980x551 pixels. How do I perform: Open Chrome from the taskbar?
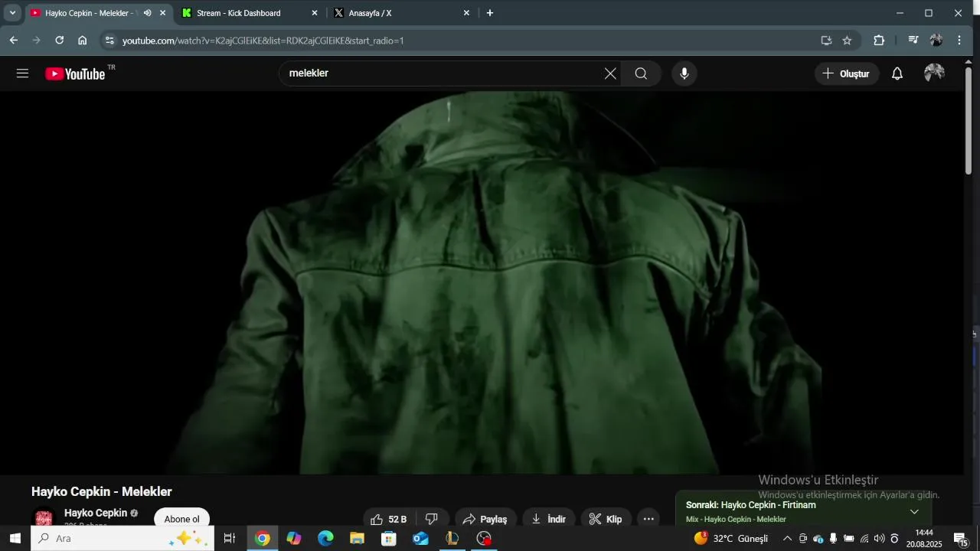(x=263, y=539)
